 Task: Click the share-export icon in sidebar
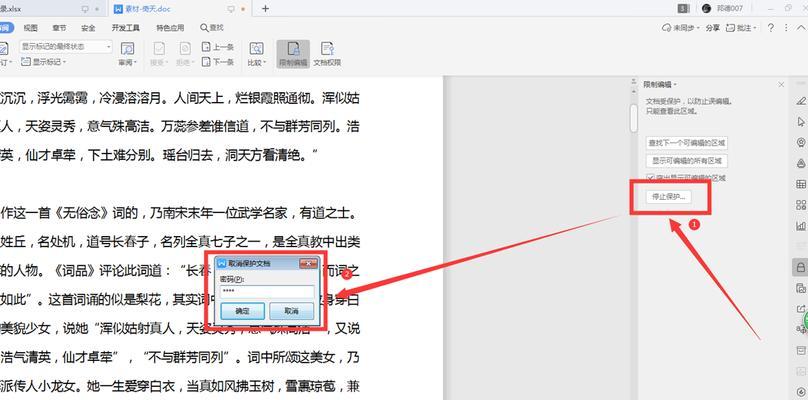[x=801, y=309]
